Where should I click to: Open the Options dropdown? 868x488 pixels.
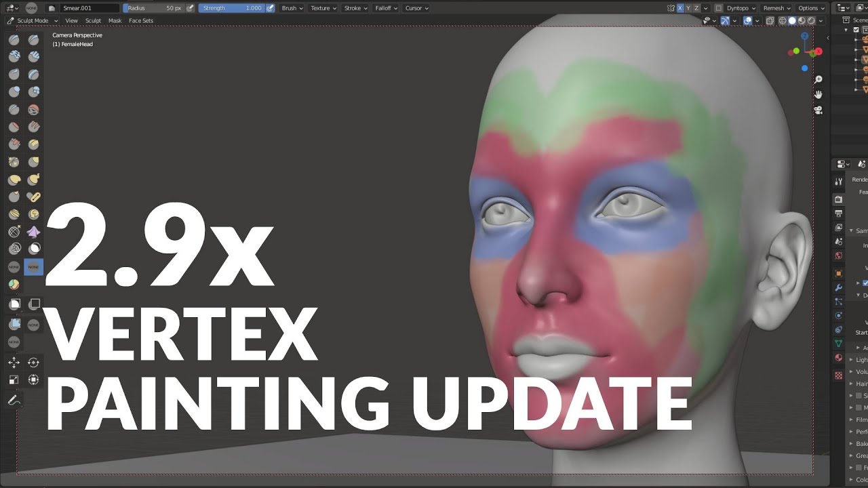811,8
